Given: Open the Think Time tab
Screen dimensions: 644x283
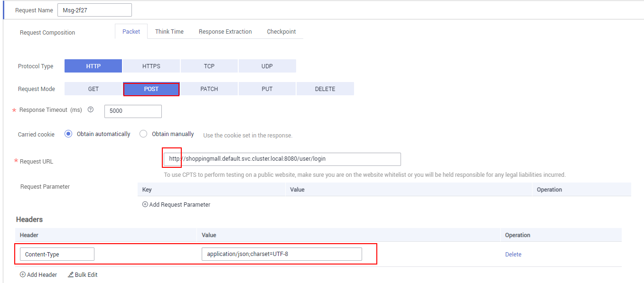Looking at the screenshot, I should click(x=169, y=32).
